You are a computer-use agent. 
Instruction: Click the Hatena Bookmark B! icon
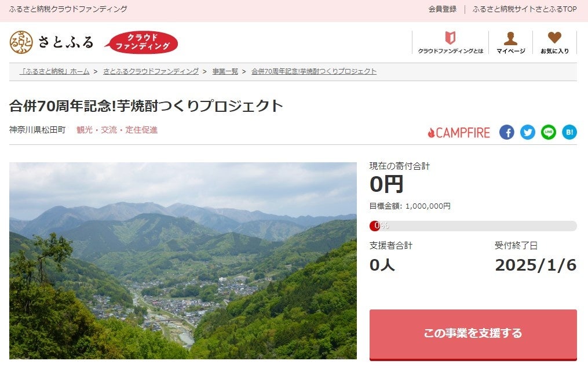tap(569, 132)
